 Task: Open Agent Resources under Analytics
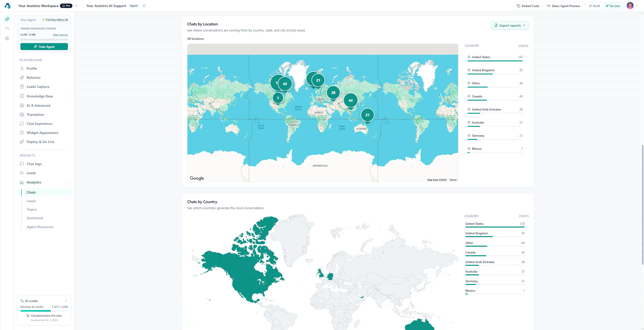40,227
